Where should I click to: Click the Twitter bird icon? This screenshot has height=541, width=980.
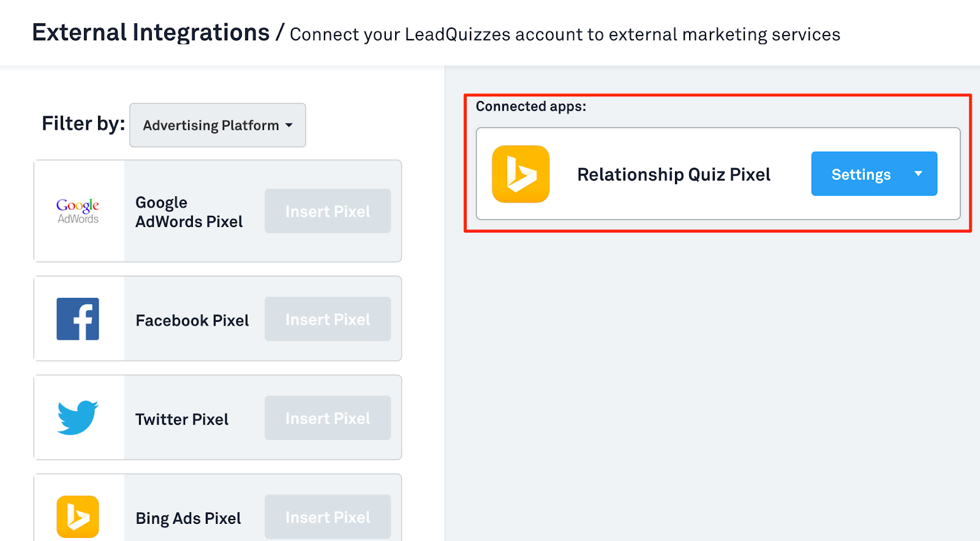(78, 418)
